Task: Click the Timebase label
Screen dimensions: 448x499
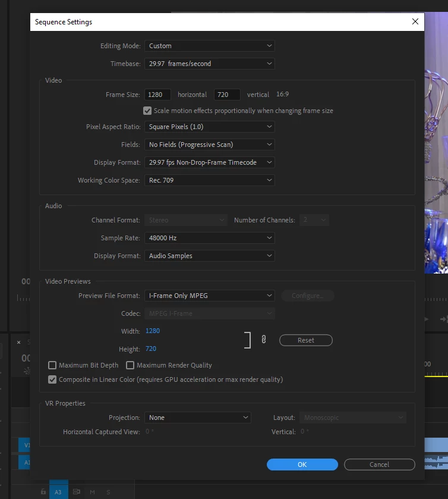Action: [x=125, y=64]
